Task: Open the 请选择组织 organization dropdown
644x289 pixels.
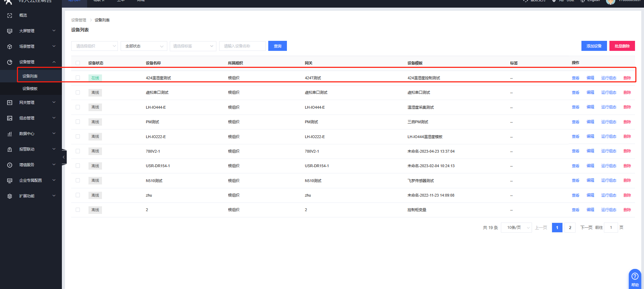Action: pyautogui.click(x=94, y=46)
